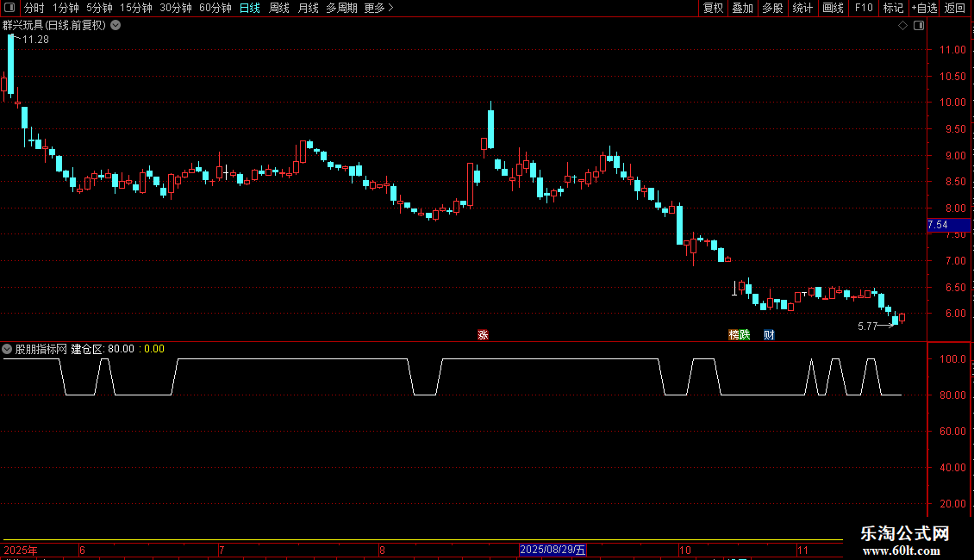Click month 8 on the time axis
Viewport: 974px width, 560px height.
pos(382,550)
